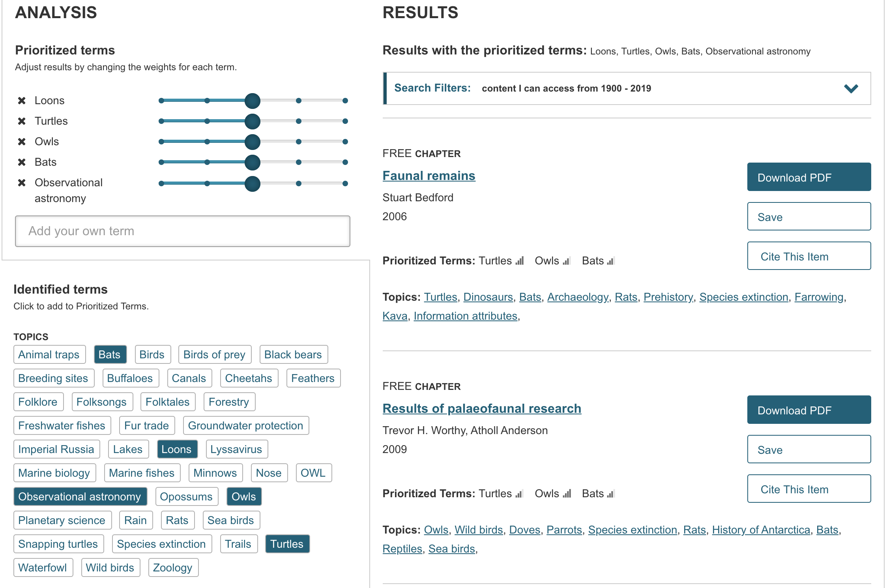Remove Loons from prioritized terms

[22, 101]
